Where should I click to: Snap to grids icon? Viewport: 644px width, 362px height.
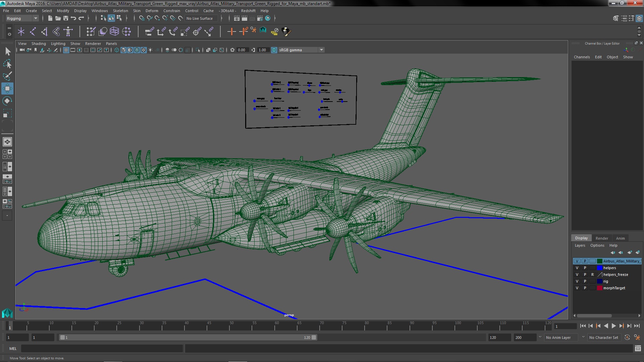tap(142, 18)
